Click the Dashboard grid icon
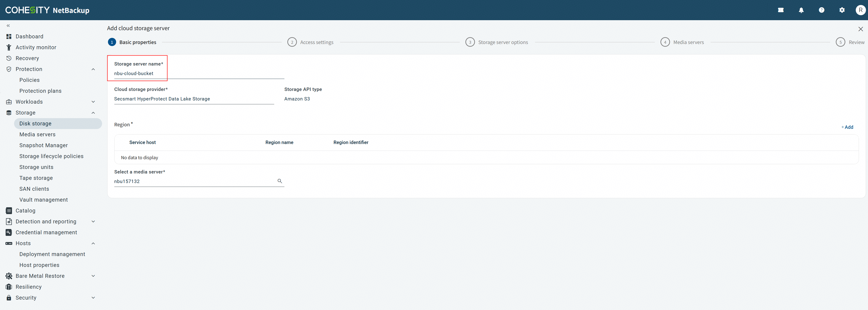Screen dimensions: 868x310 9,36
